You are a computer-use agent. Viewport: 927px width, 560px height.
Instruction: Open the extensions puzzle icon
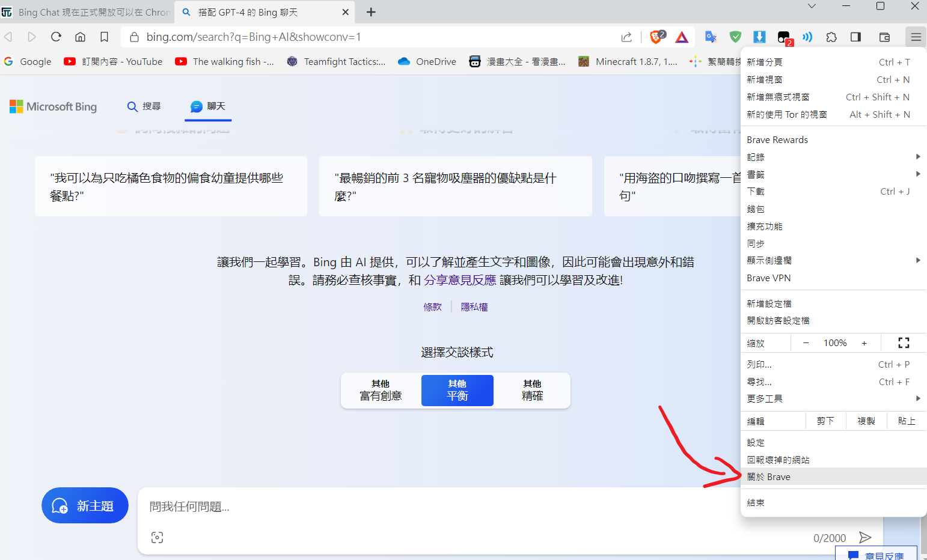pyautogui.click(x=831, y=37)
